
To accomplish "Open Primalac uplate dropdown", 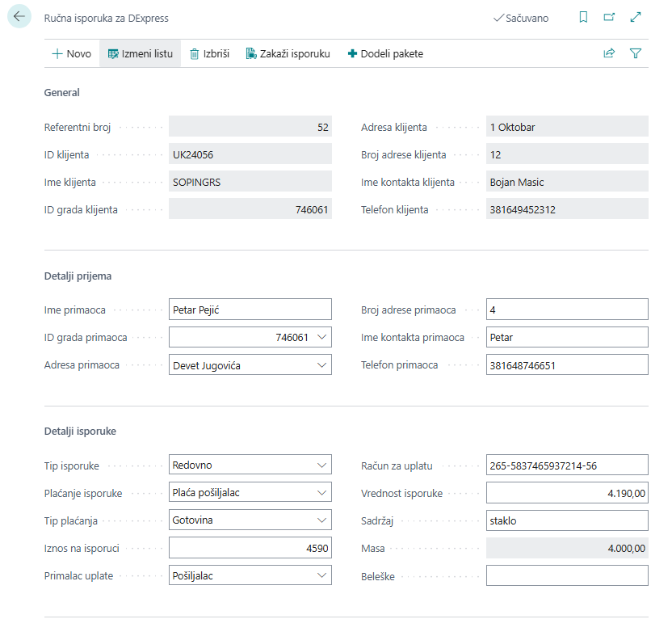I will (321, 575).
